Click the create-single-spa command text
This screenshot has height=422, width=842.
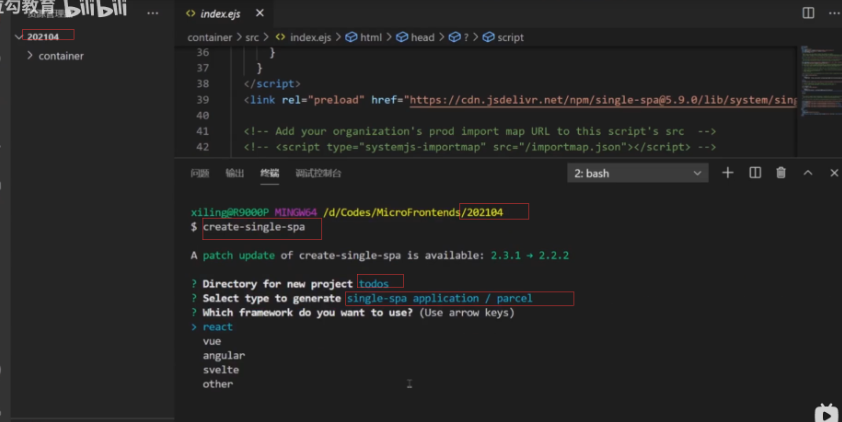click(x=254, y=227)
